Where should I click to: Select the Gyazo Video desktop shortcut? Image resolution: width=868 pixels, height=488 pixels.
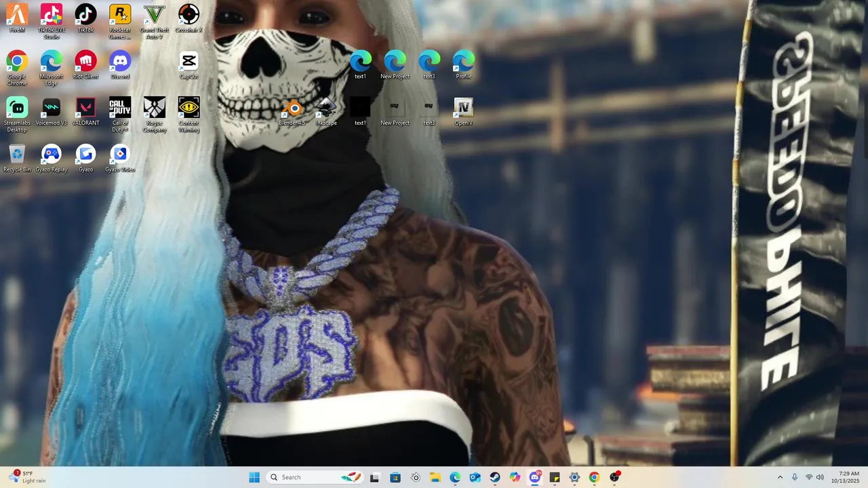point(120,159)
